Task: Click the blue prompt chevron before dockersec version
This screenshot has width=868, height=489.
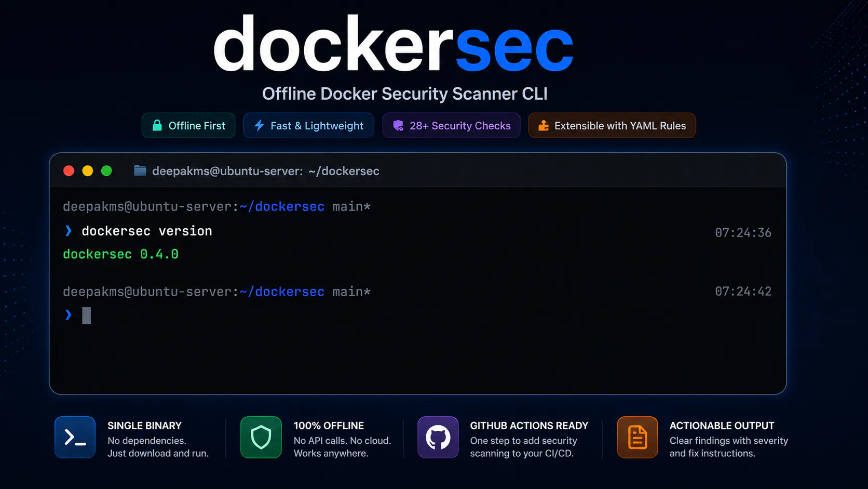Action: click(x=68, y=231)
